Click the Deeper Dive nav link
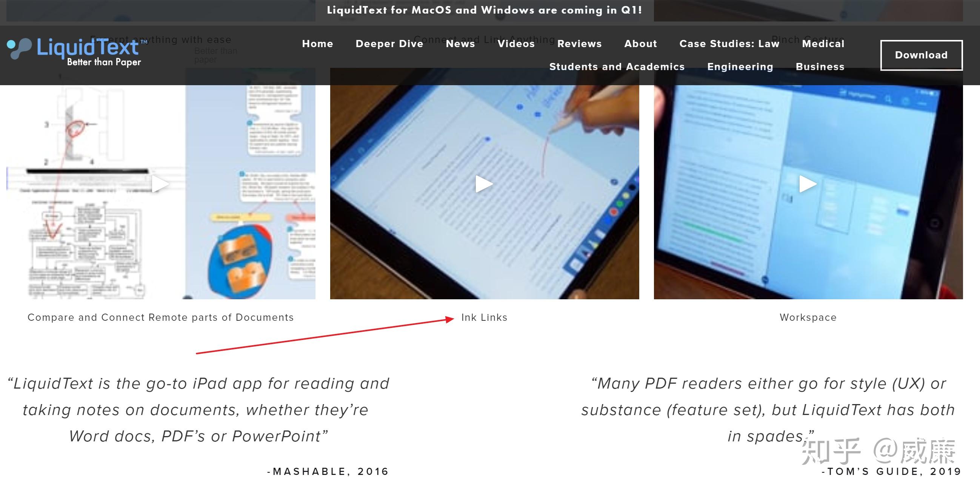Image resolution: width=980 pixels, height=490 pixels. coord(388,43)
